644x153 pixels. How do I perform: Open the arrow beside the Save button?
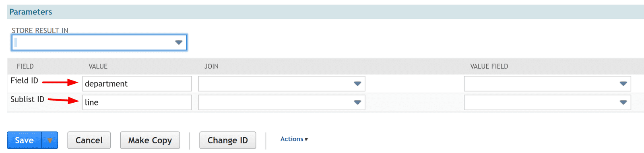[x=50, y=140]
